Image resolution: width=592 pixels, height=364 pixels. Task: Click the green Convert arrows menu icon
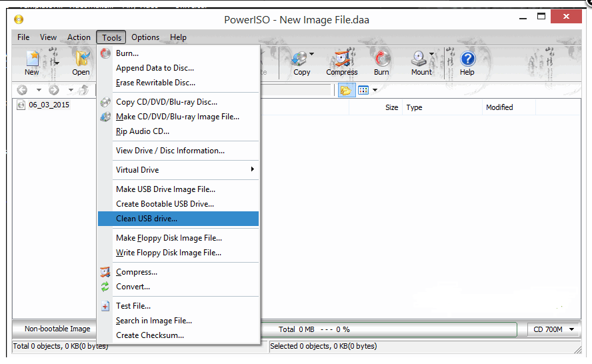[105, 287]
